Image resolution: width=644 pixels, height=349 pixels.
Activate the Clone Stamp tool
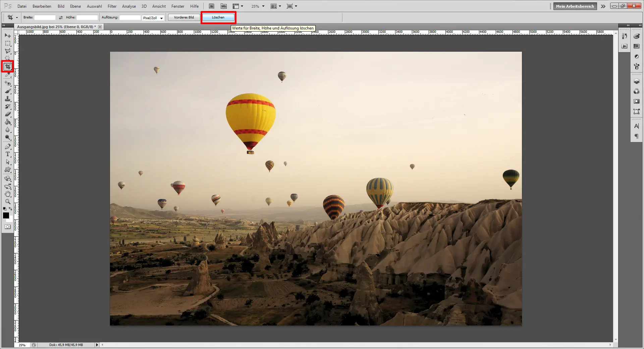[7, 98]
